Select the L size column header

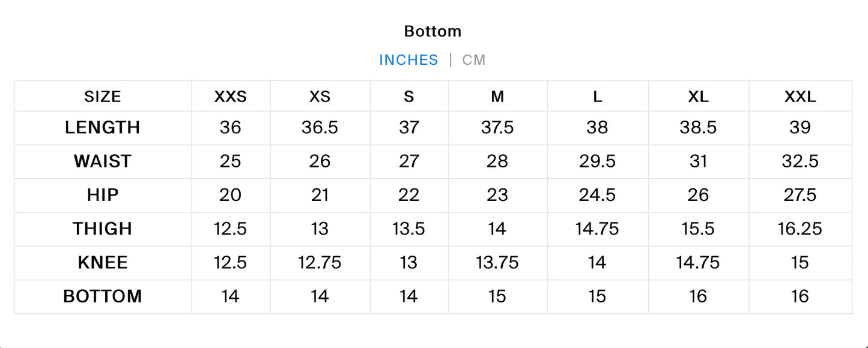point(597,97)
